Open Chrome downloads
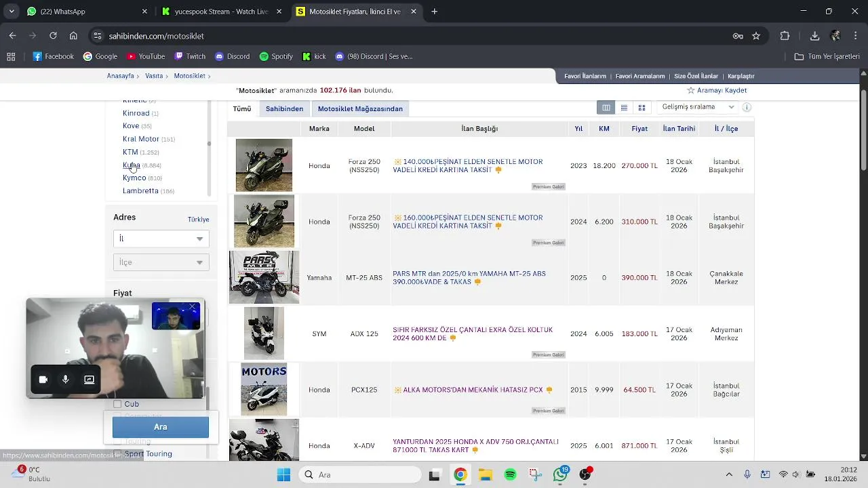This screenshot has height=488, width=868. [814, 36]
